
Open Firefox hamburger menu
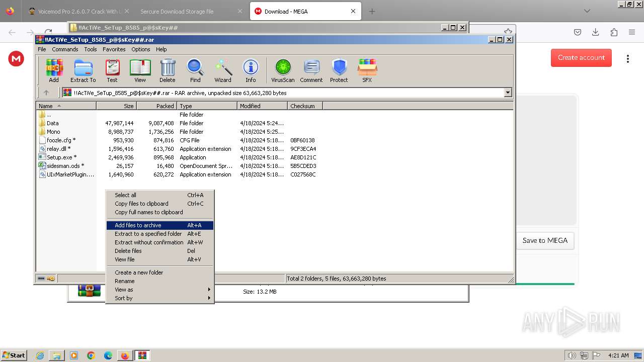click(632, 32)
